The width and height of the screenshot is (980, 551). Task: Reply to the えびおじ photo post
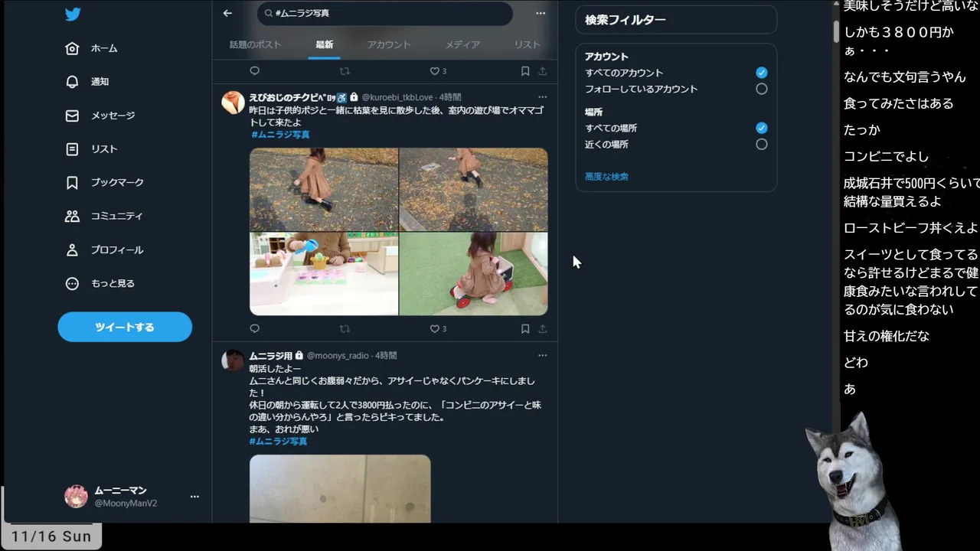pos(255,329)
